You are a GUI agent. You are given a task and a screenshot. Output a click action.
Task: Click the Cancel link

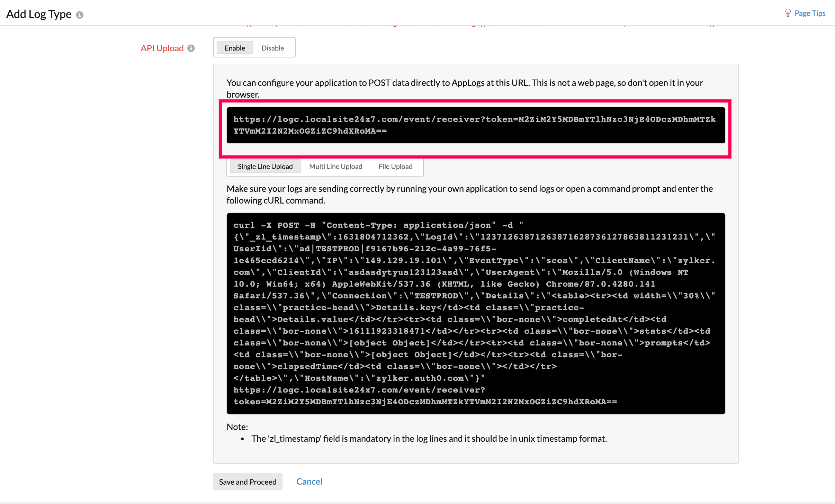(x=309, y=481)
